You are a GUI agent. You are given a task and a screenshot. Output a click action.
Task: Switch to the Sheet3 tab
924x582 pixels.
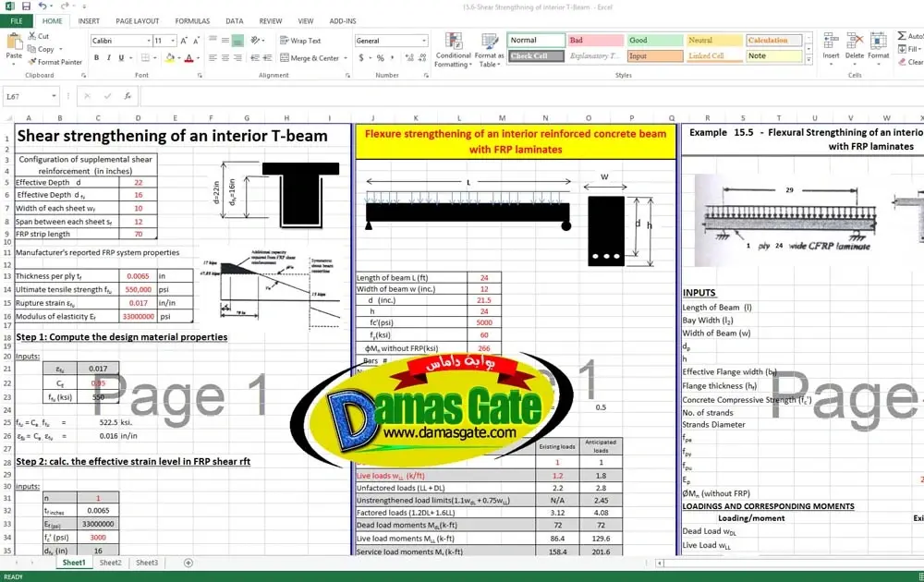(x=147, y=564)
